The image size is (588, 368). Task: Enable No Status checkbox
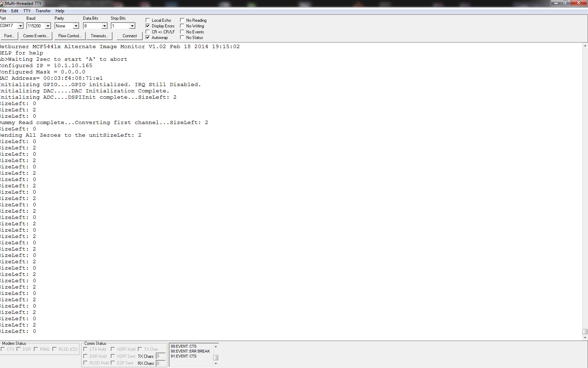(182, 38)
